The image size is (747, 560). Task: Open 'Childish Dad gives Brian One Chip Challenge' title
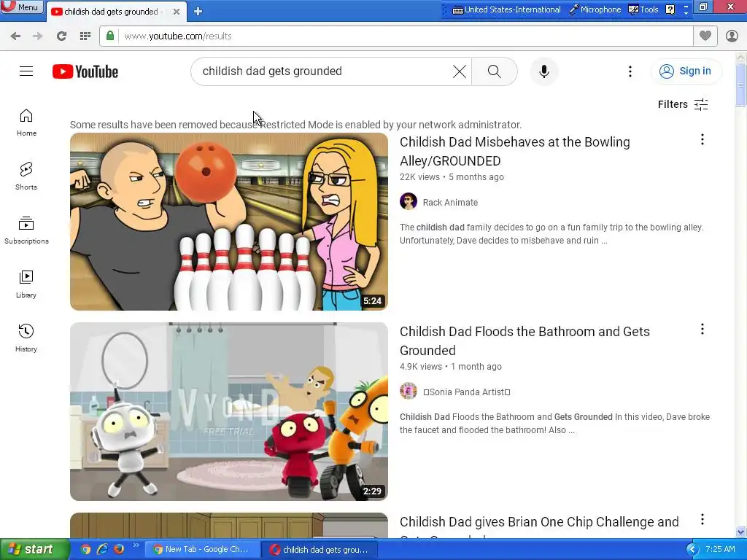pyautogui.click(x=539, y=522)
